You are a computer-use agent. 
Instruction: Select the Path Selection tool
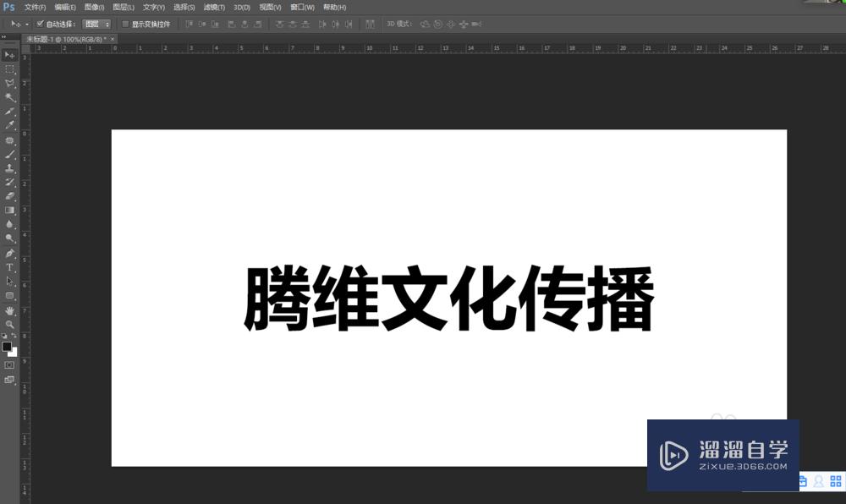tap(9, 282)
